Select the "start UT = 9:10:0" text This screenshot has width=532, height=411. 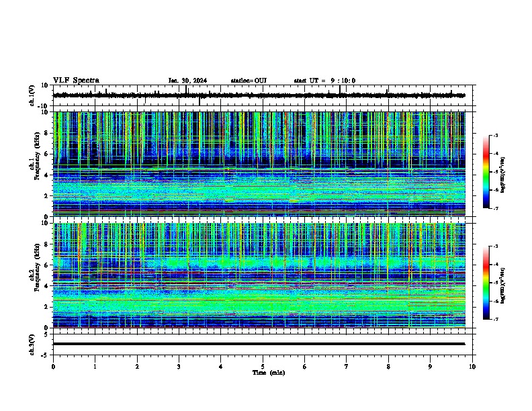[x=324, y=81]
